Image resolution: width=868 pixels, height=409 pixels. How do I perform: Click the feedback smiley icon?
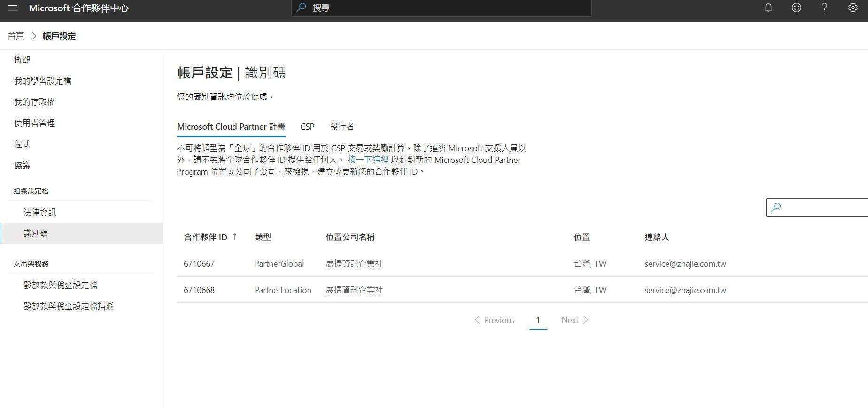pyautogui.click(x=797, y=8)
